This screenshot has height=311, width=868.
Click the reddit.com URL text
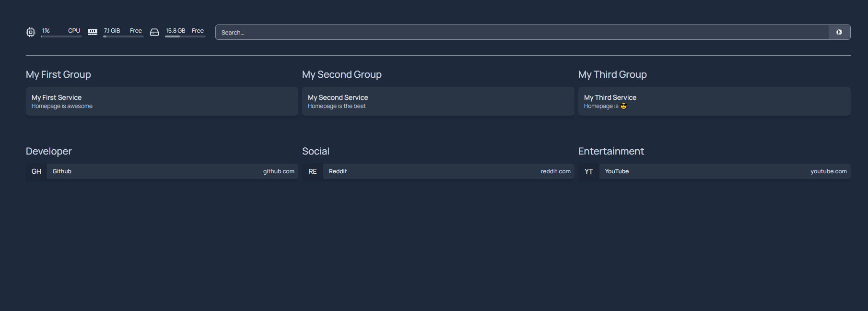556,171
